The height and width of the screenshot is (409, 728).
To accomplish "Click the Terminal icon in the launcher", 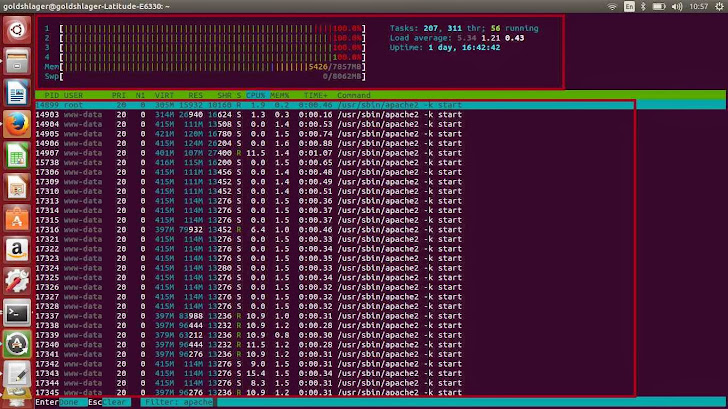I will click(17, 313).
